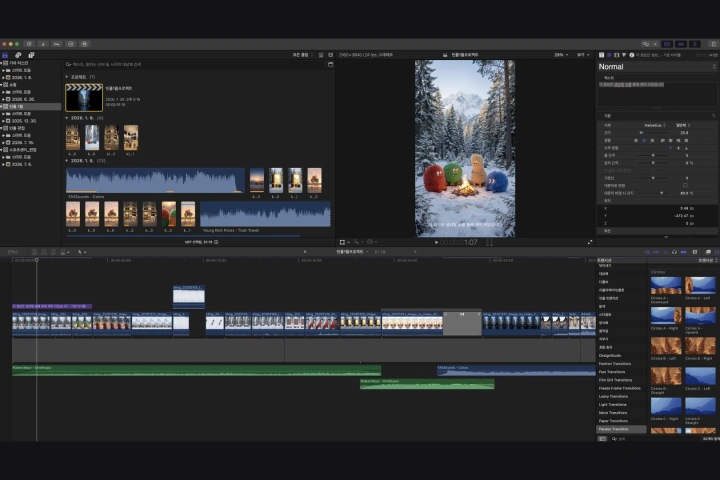Adjust the line spacing slider
Image resolution: width=720 pixels, height=480 pixels.
coord(654,156)
